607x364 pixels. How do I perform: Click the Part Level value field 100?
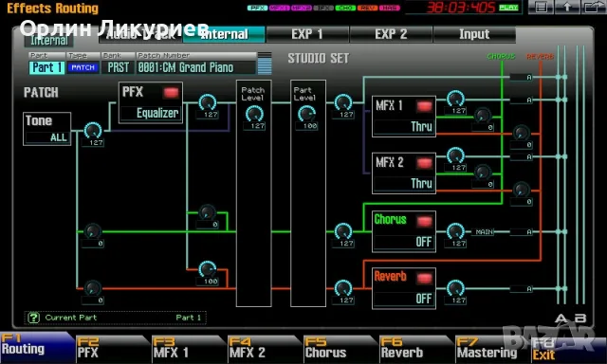(306, 126)
